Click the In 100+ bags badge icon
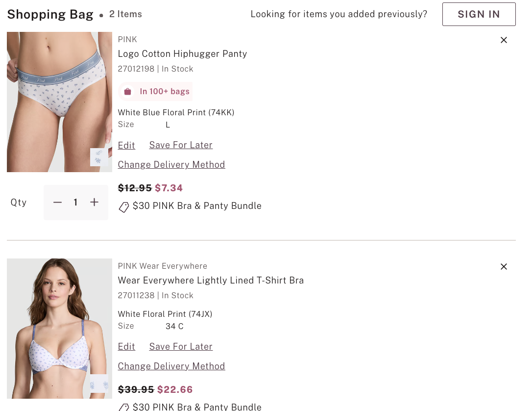Viewport: 532px width, 411px height. 128,92
